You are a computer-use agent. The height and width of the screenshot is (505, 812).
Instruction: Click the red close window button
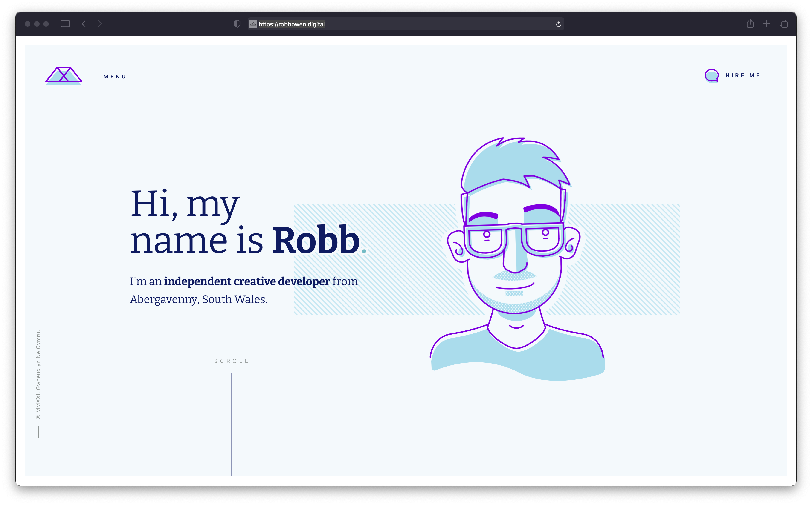point(28,24)
